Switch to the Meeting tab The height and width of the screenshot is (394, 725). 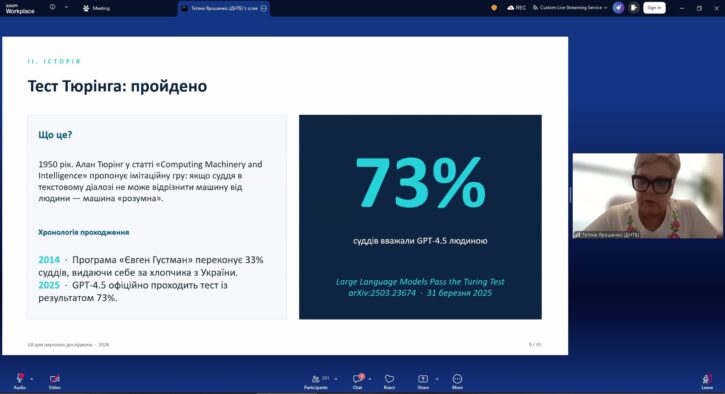pos(96,8)
